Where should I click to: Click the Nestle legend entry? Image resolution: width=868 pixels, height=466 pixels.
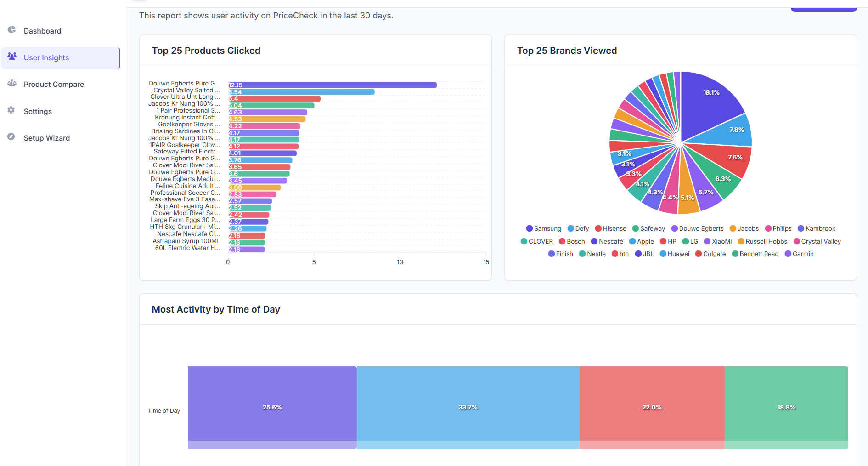(x=592, y=254)
